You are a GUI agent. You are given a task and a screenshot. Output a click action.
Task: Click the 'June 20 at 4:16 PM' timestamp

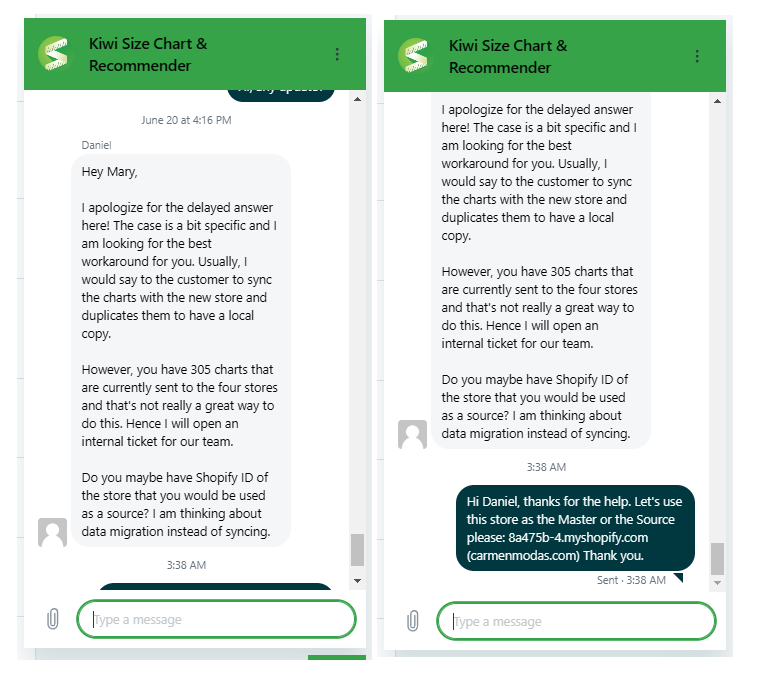coord(186,120)
